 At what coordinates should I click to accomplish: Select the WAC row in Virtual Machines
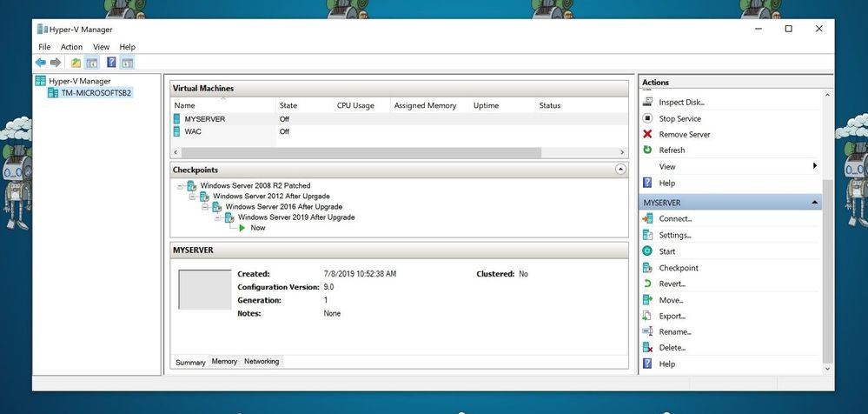pyautogui.click(x=399, y=131)
